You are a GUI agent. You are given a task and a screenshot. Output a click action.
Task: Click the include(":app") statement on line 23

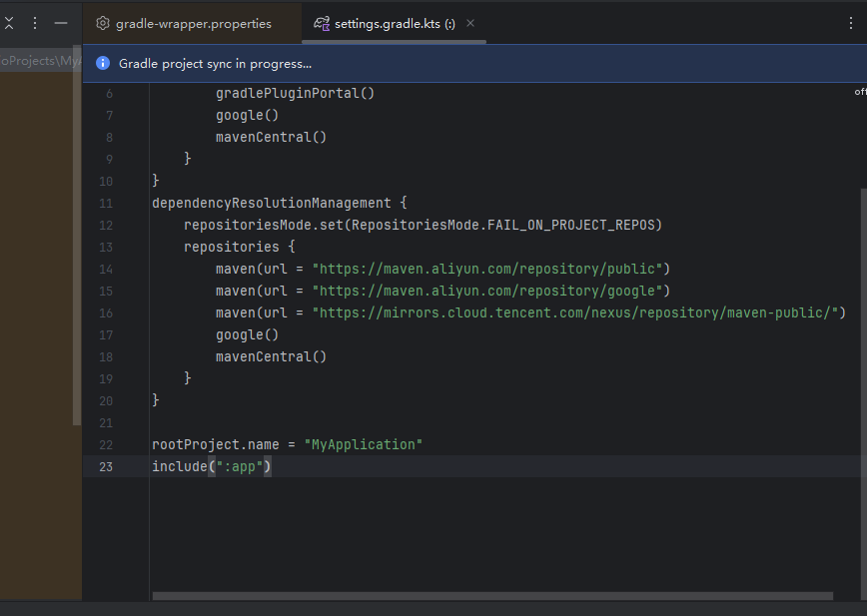point(212,467)
